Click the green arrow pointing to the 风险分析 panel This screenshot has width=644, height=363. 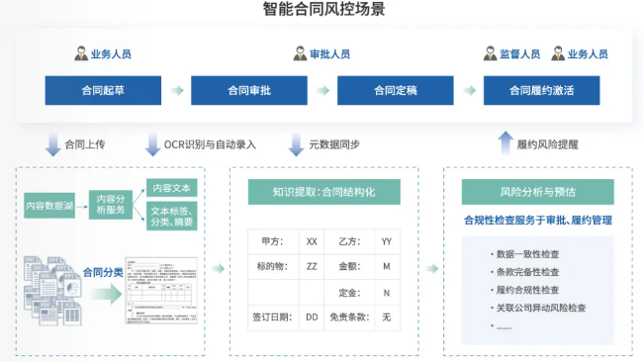tap(431, 269)
